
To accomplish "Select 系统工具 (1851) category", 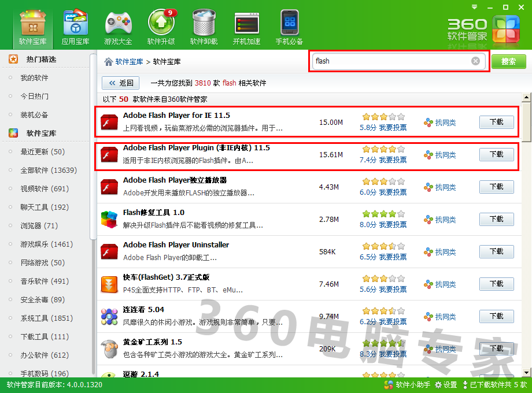I will point(46,318).
